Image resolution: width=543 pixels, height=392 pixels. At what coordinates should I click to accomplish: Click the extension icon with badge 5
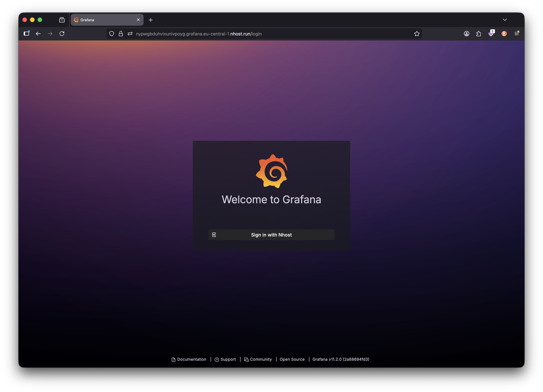point(491,34)
